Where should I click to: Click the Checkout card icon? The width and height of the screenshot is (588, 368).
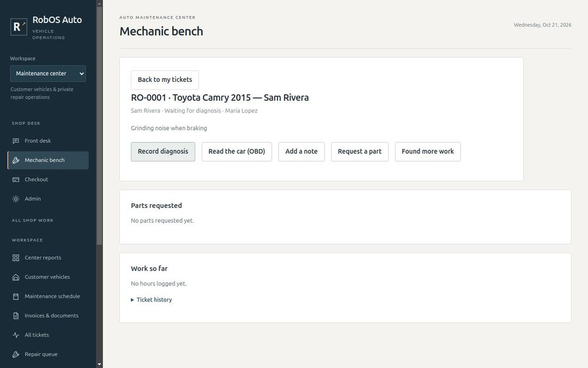16,180
